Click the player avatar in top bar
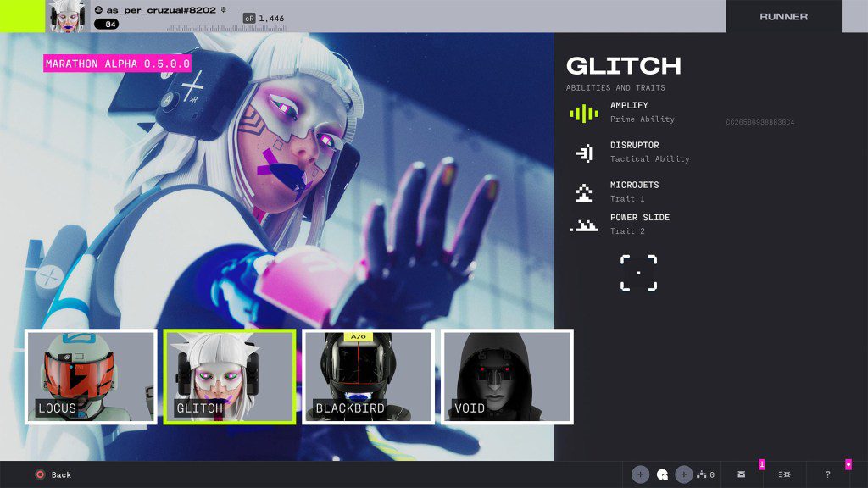 pyautogui.click(x=69, y=16)
